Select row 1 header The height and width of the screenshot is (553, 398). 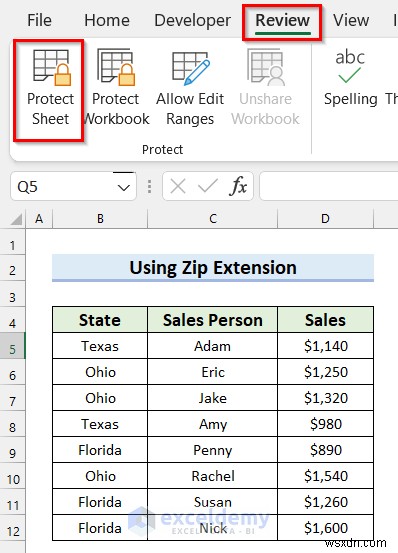pyautogui.click(x=13, y=242)
